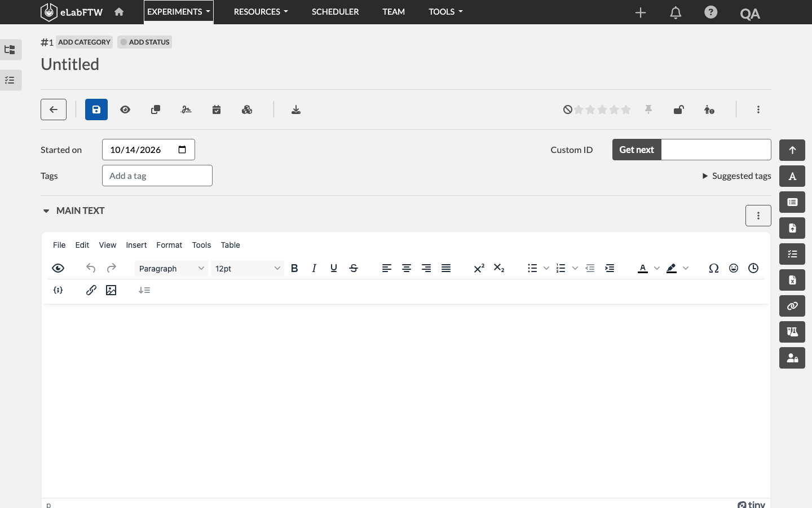
Task: Open the Insert menu in editor
Action: [x=136, y=245]
